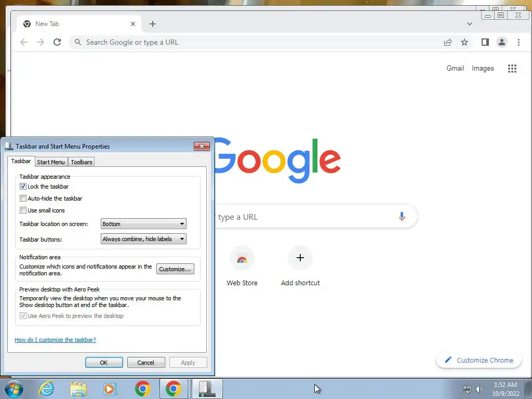The width and height of the screenshot is (532, 399).
Task: Toggle Lock the taskbar checkbox
Action: click(23, 187)
